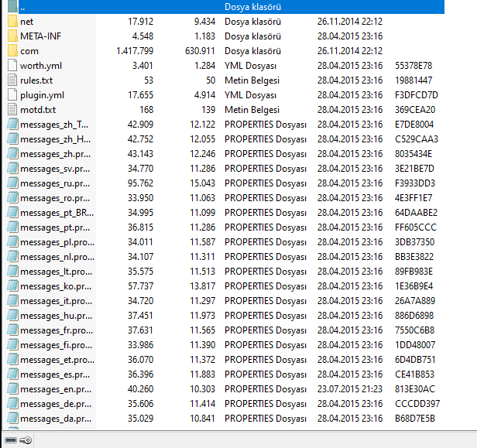Screen dimensions: 477x448
Task: Click packed size 139 of motd.txt
Action: pyautogui.click(x=208, y=109)
